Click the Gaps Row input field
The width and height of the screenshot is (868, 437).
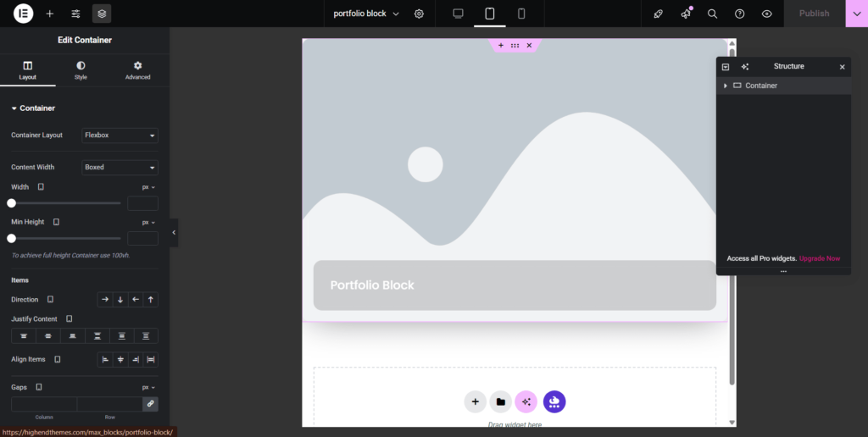pyautogui.click(x=110, y=404)
